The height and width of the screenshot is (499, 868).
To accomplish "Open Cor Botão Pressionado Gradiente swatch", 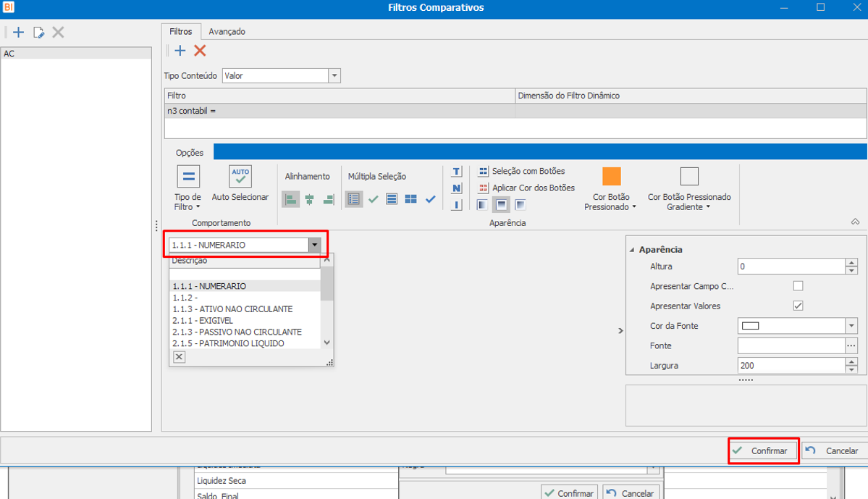I will tap(689, 177).
